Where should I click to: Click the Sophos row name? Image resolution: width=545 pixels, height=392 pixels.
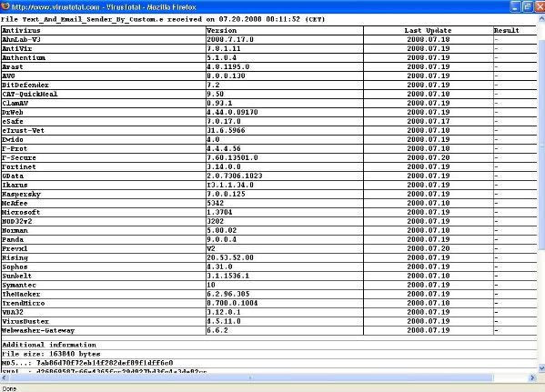pos(15,266)
